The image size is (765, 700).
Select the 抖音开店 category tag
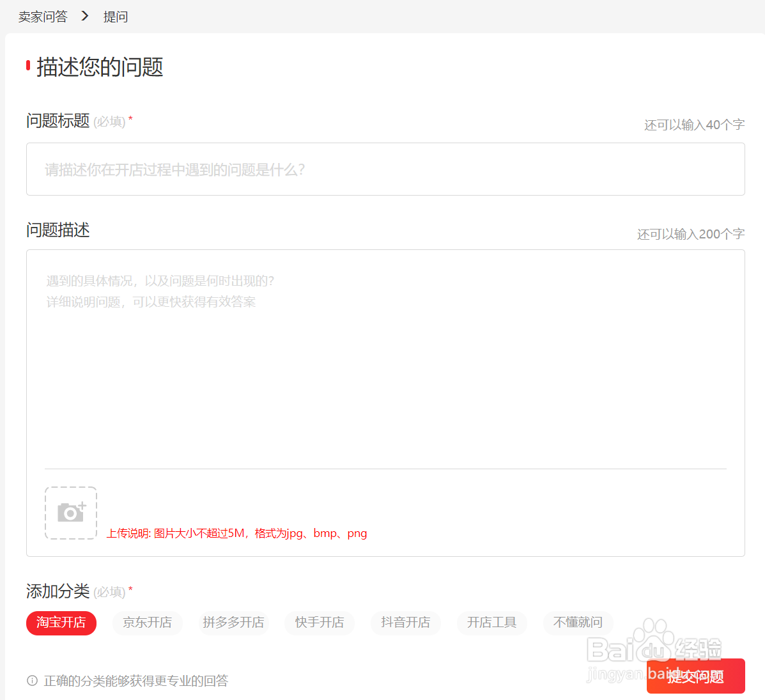click(x=406, y=623)
